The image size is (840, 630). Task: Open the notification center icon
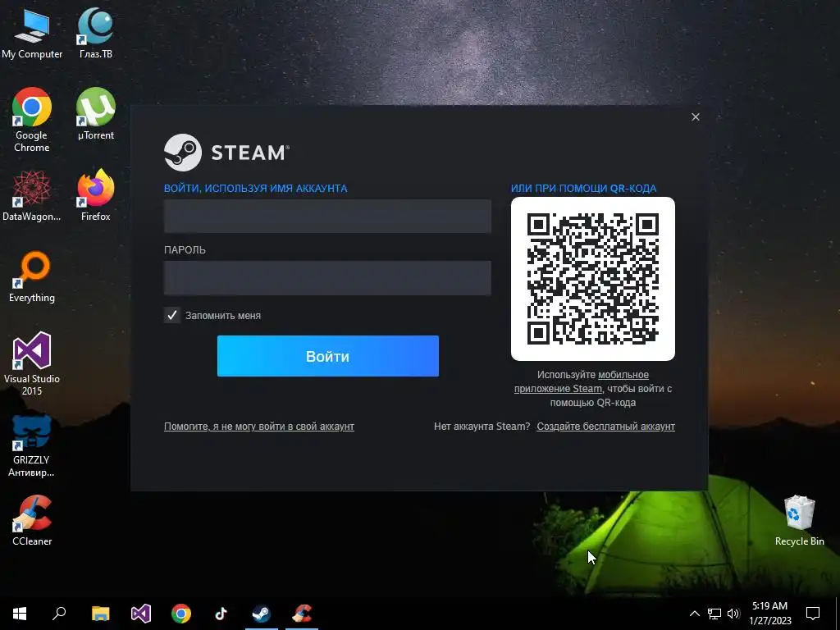coord(813,614)
